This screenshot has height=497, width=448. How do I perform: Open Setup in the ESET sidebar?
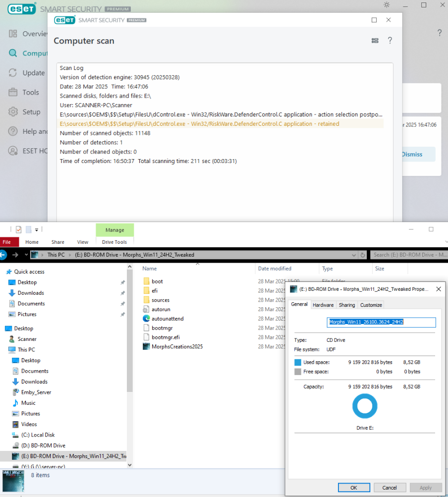point(25,112)
